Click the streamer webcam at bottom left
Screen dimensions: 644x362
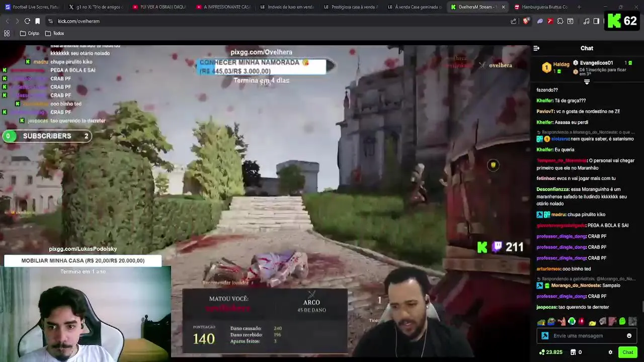[86, 314]
